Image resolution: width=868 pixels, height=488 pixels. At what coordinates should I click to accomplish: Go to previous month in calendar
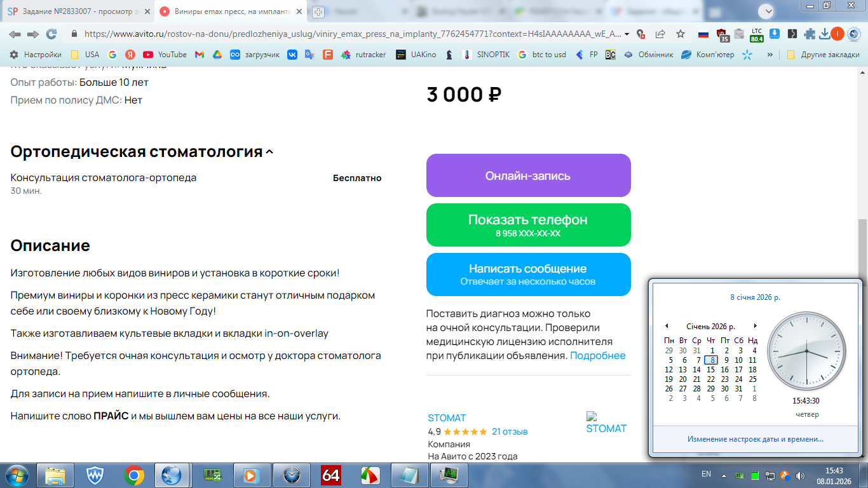coord(667,326)
